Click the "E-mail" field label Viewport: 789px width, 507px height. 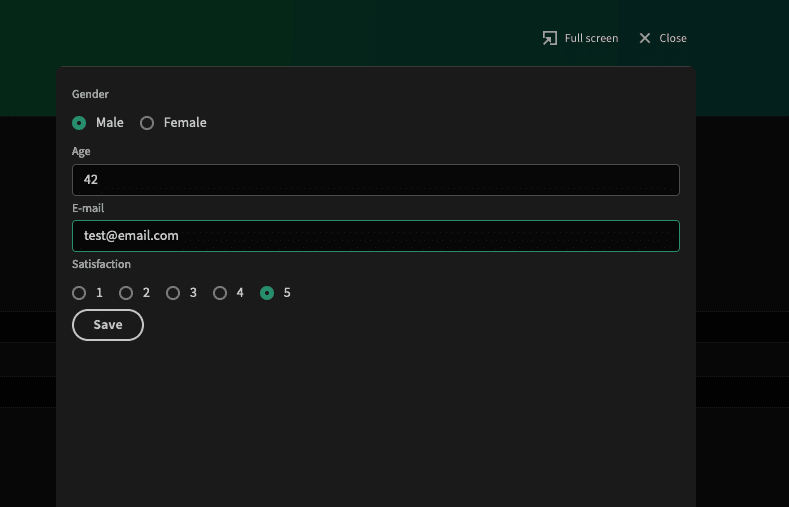(x=88, y=208)
